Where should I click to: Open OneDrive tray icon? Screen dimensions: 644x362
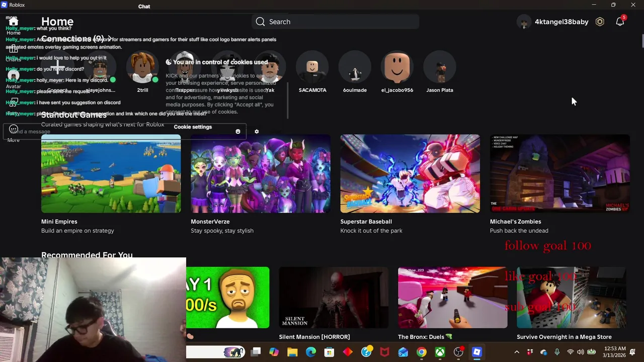tap(544, 352)
